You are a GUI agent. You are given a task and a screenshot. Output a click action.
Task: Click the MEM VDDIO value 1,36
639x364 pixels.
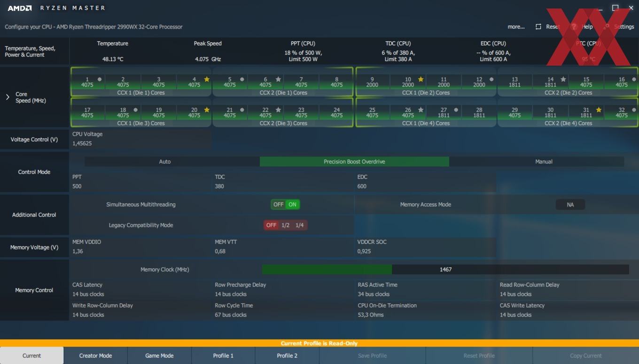tap(78, 251)
